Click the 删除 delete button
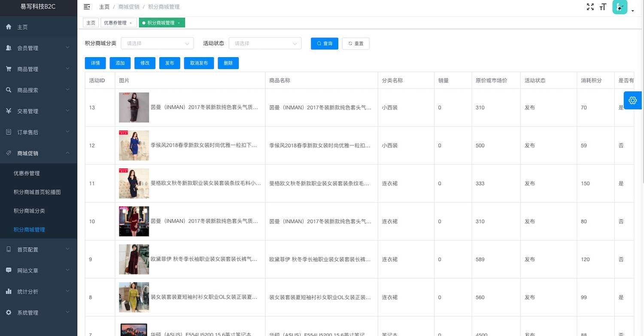This screenshot has width=644, height=336. [x=228, y=63]
